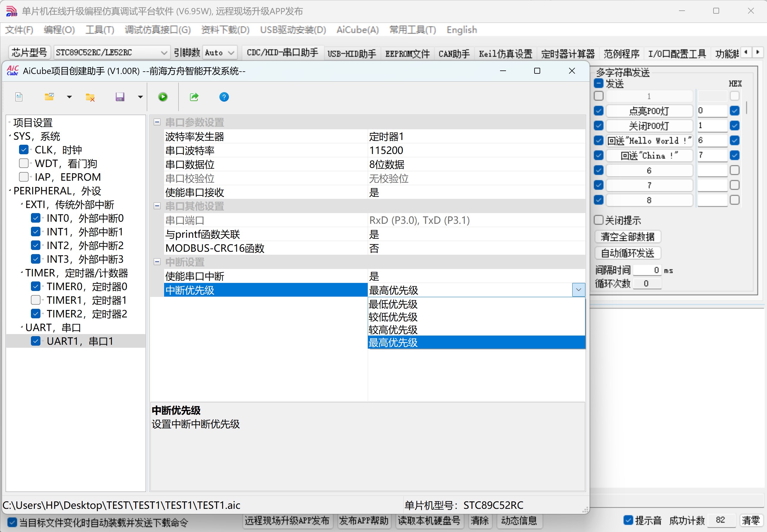Open 调试仿真接口(G) menu

click(158, 30)
